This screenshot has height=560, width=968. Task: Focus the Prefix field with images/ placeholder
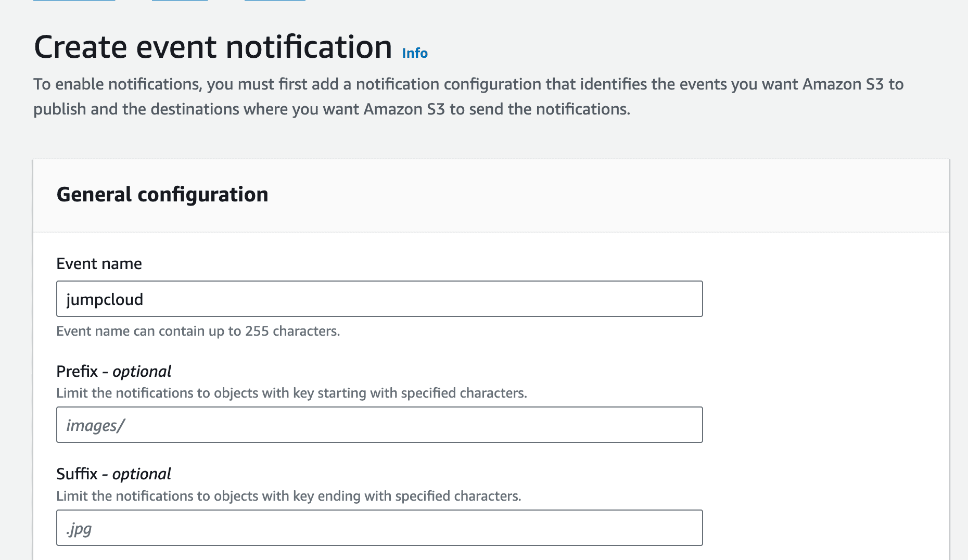pyautogui.click(x=379, y=425)
